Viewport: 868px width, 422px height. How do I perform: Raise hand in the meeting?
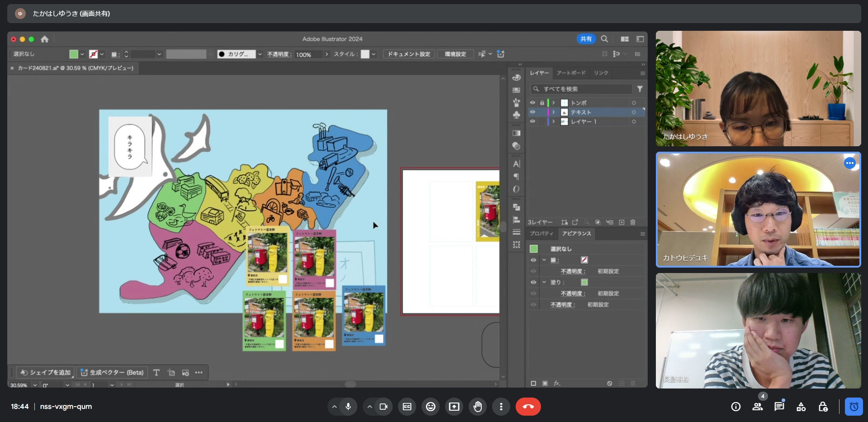coord(477,407)
